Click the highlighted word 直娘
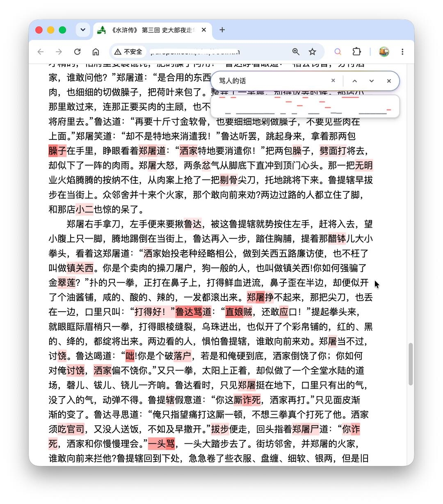 click(x=234, y=312)
